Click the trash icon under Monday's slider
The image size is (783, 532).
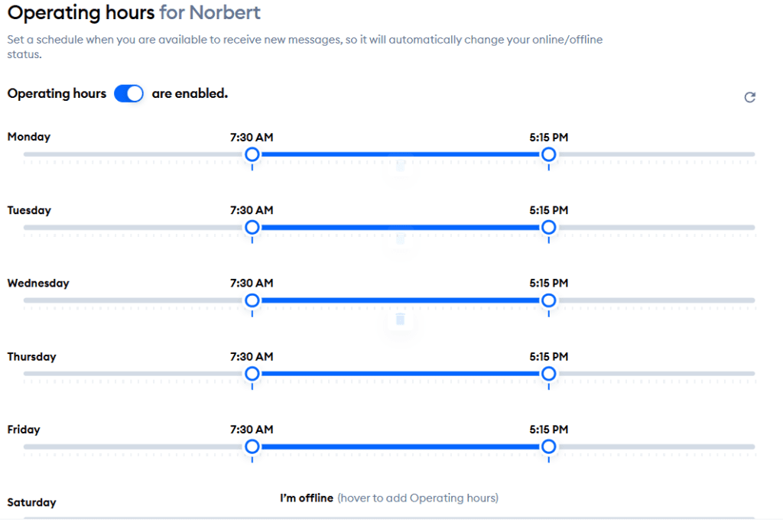[x=400, y=163]
